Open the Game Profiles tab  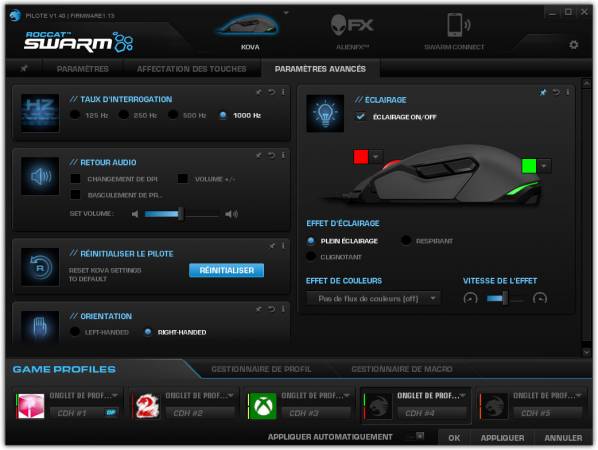click(64, 369)
